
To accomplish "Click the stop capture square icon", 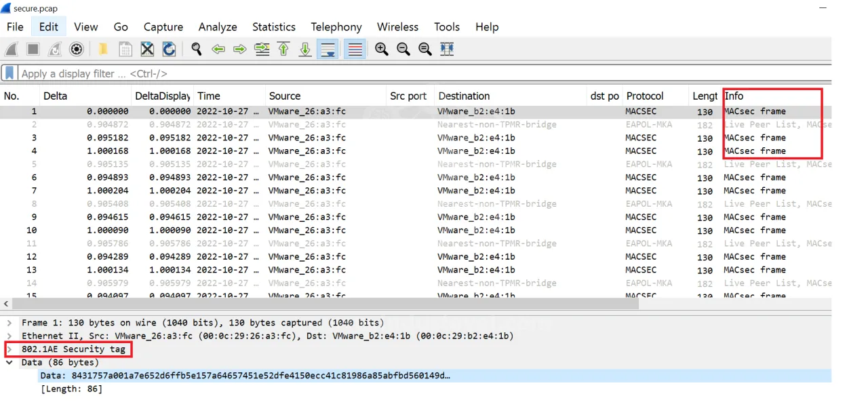I will (33, 49).
